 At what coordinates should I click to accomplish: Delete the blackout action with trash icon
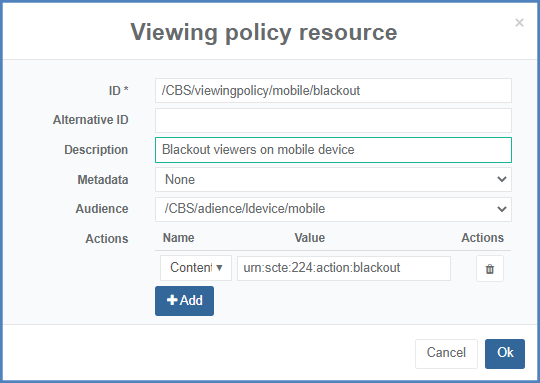point(490,269)
